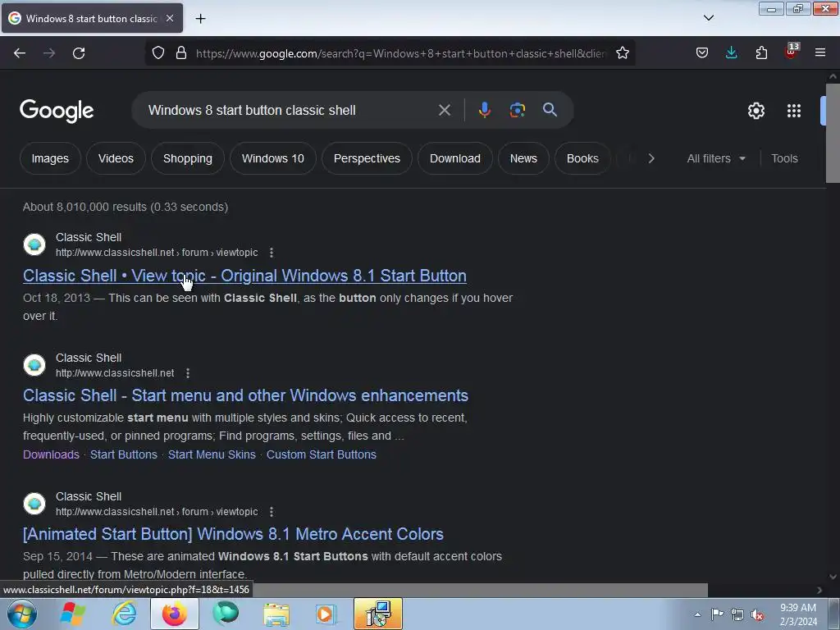Open Google quick settings gear
This screenshot has height=630, width=840.
coord(756,111)
